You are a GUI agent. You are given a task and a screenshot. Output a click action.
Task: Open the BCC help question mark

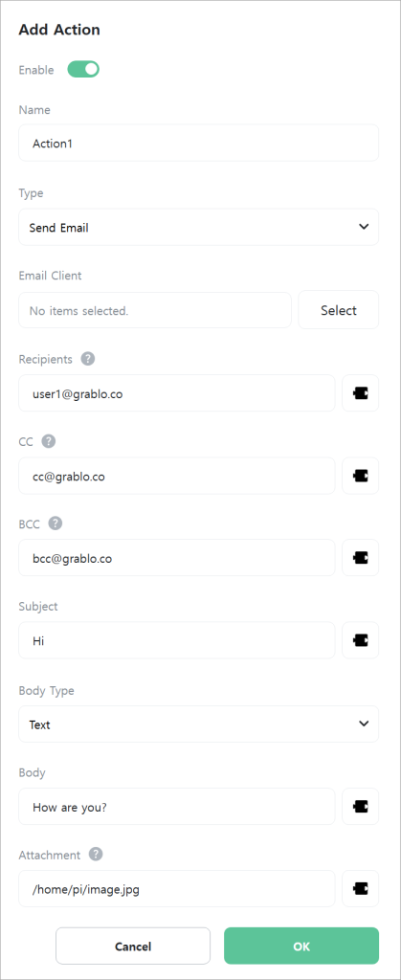(56, 523)
